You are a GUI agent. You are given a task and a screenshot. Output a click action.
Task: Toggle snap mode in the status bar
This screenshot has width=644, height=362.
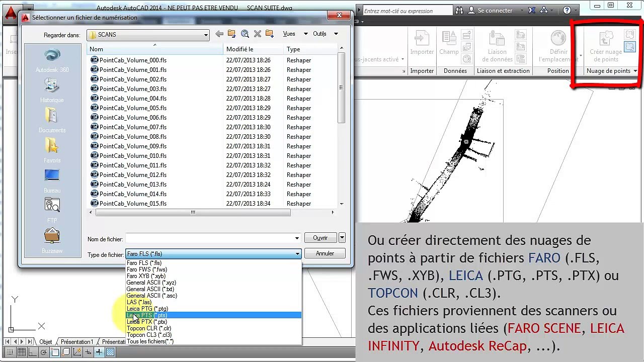11,352
